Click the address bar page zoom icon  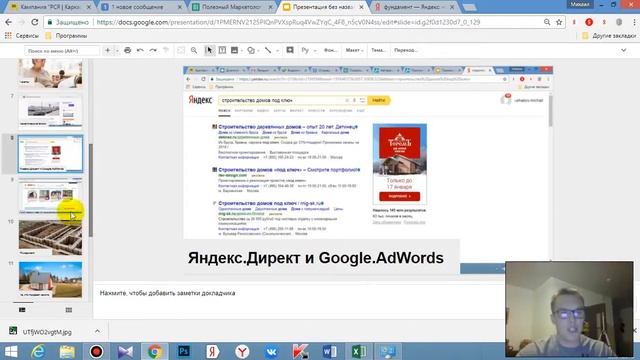click(x=547, y=22)
